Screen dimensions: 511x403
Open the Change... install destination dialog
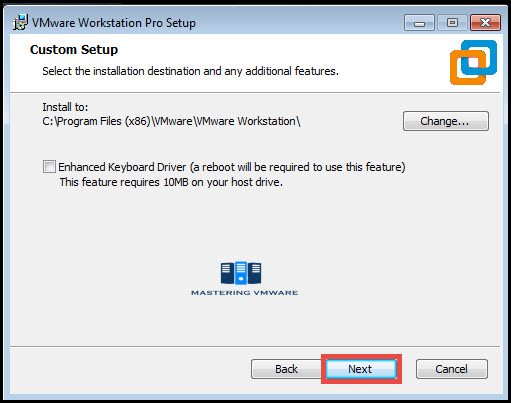click(446, 121)
